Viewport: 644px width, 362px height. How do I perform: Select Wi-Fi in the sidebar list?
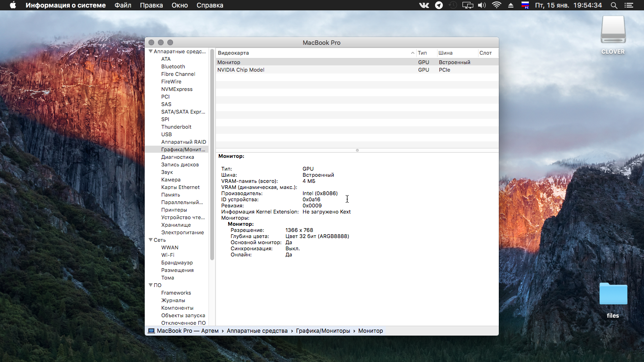tap(168, 255)
